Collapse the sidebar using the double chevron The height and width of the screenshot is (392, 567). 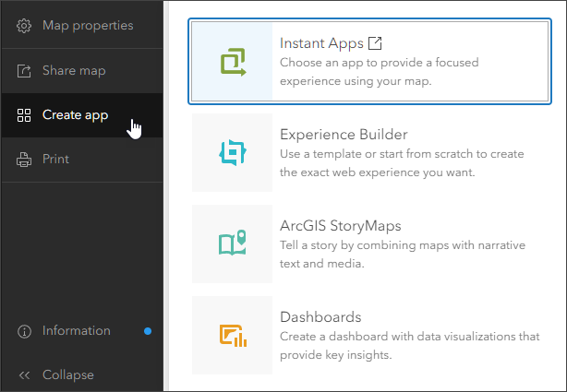(24, 375)
